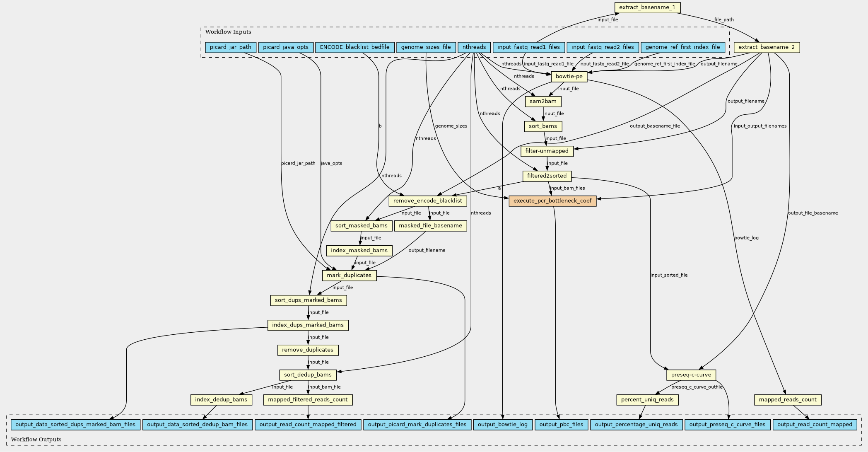Click the output_pbc_files output node

click(x=561, y=425)
